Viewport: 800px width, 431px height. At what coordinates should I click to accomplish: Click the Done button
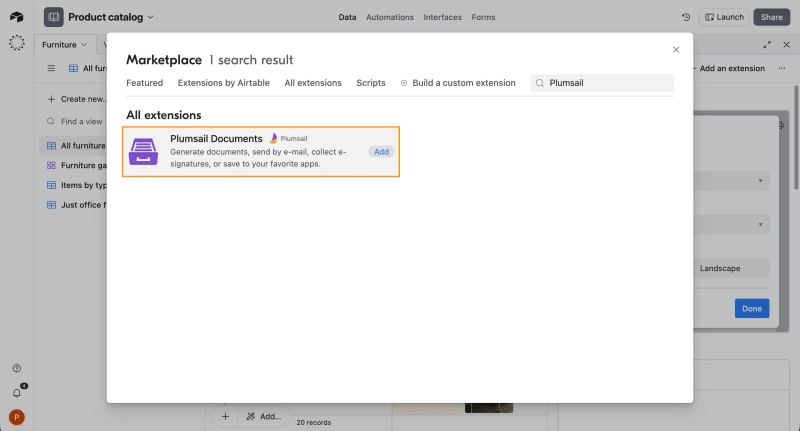tap(752, 309)
